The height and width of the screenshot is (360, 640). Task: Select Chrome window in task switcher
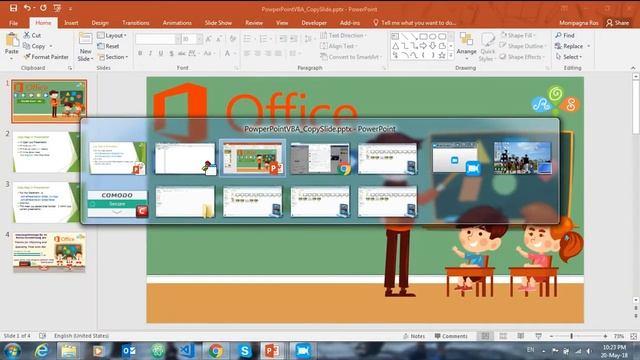pos(320,158)
